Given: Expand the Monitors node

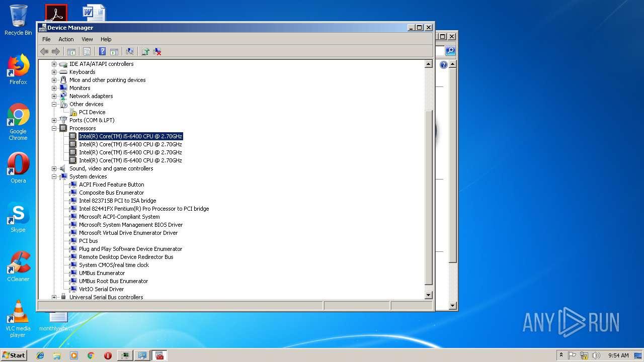Looking at the screenshot, I should [x=54, y=88].
